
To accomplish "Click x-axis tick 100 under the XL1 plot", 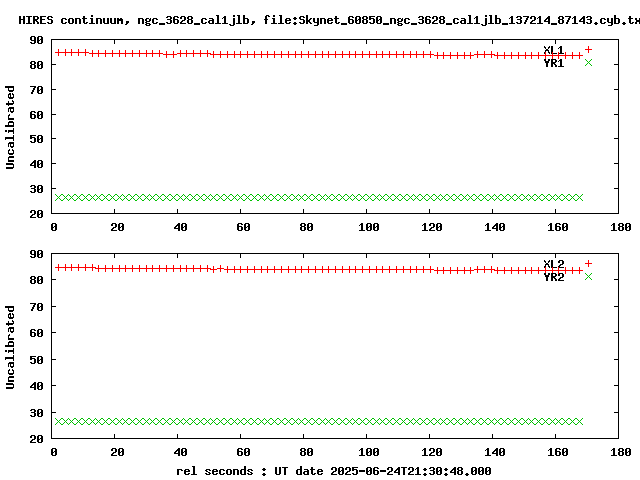I will pos(369,227).
